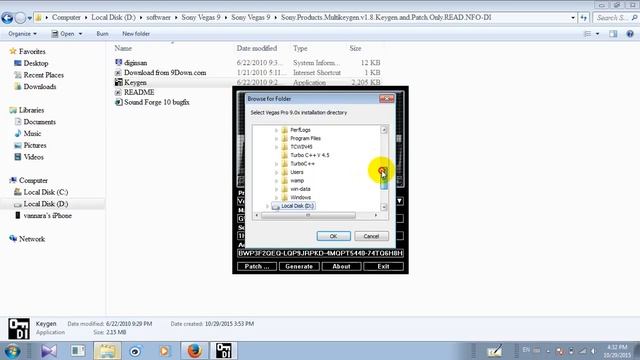Image resolution: width=640 pixels, height=360 pixels.
Task: Toggle the preview pane icon
Action: click(x=613, y=34)
